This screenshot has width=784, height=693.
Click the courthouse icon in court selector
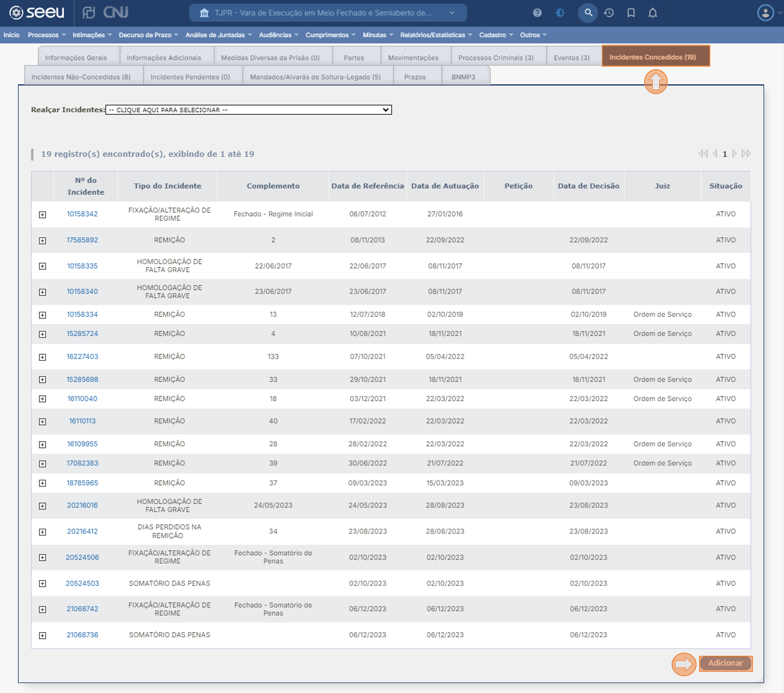[x=204, y=13]
